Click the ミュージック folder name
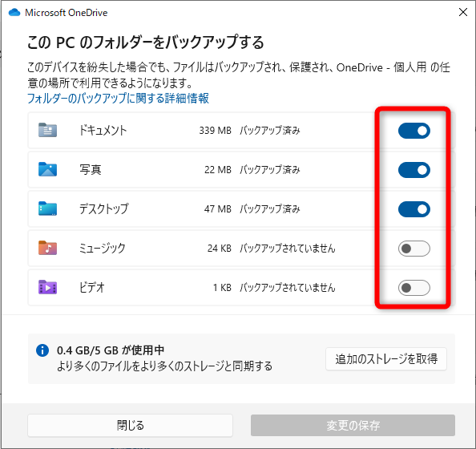 click(x=103, y=249)
